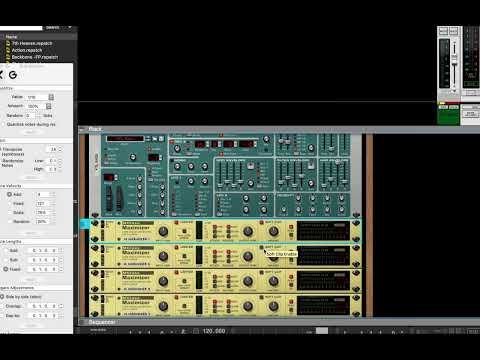Select 7th Heaven.repatch in browser
This screenshot has width=480, height=360.
tap(32, 43)
